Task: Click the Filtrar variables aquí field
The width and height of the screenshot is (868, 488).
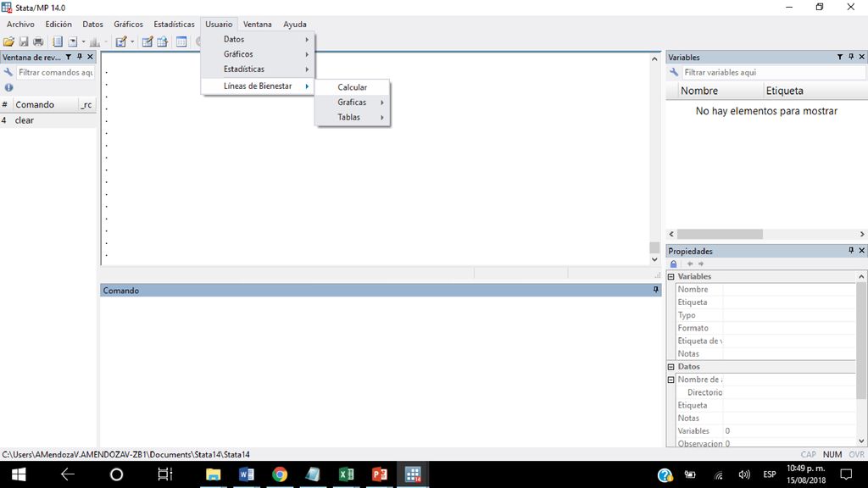Action: pyautogui.click(x=774, y=73)
